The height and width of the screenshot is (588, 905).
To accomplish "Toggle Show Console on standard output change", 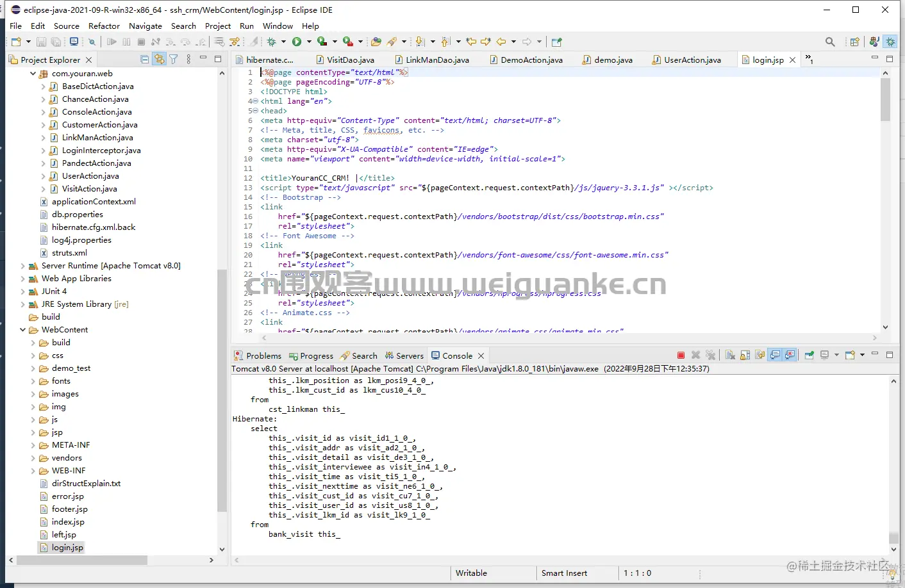I will 776,355.
